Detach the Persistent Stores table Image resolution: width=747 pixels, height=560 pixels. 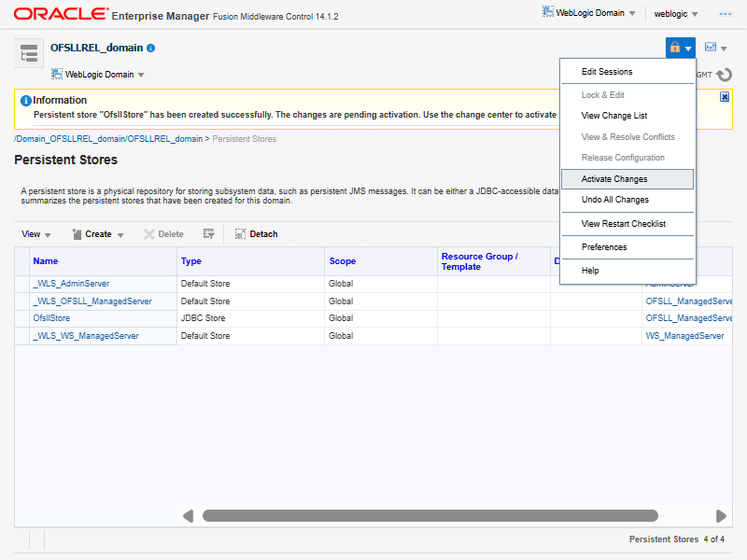(x=256, y=234)
